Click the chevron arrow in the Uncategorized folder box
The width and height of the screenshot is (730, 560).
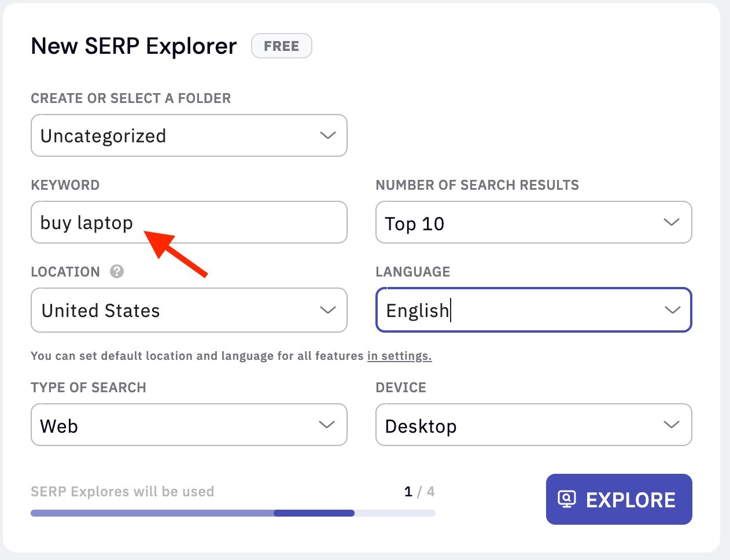(x=327, y=135)
